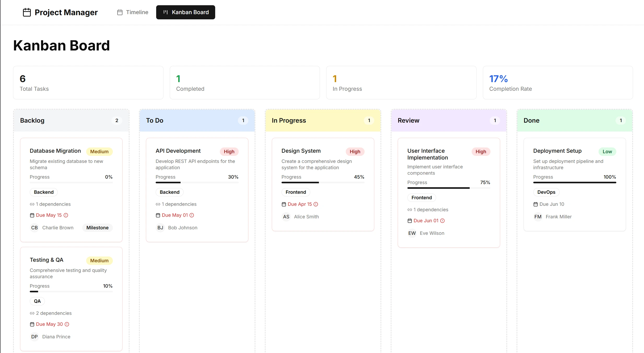Select the Kanban Board tab
This screenshot has width=644, height=353.
coord(185,12)
